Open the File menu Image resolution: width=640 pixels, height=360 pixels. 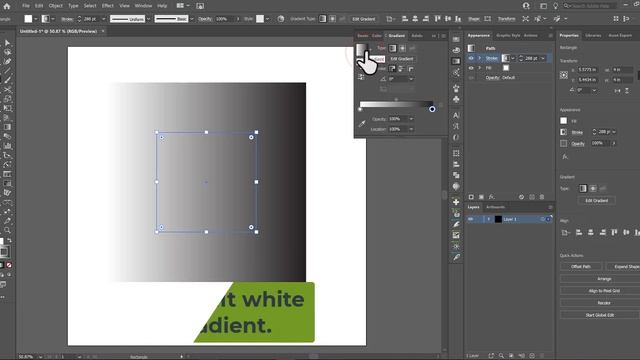tap(26, 6)
